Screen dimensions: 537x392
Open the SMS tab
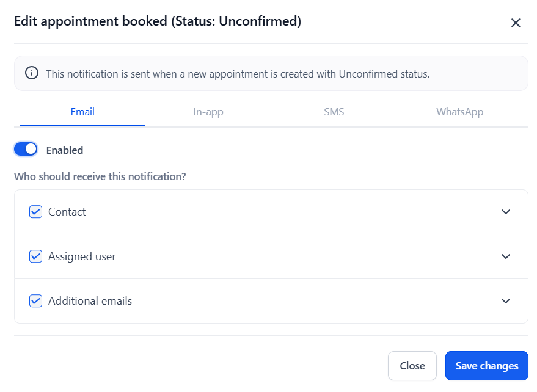(x=334, y=112)
